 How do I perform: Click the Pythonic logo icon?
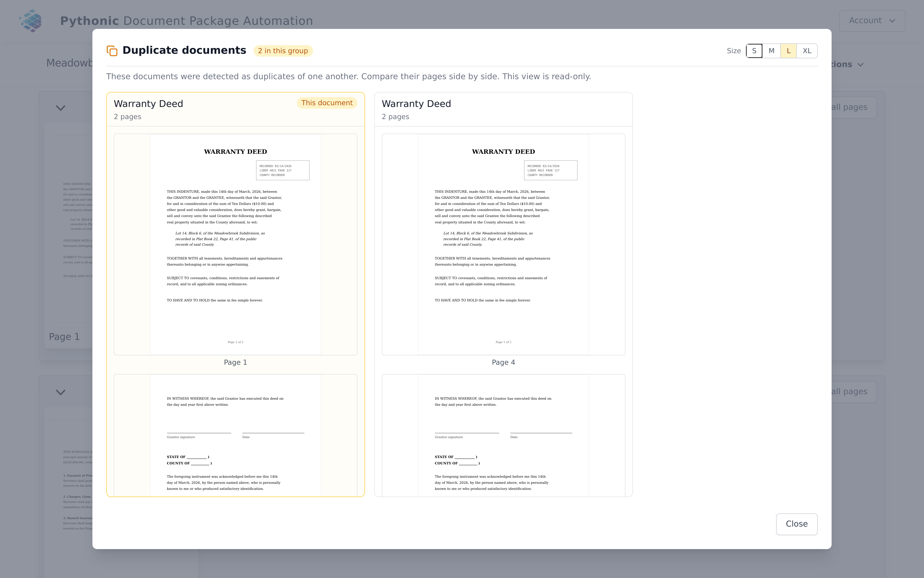pyautogui.click(x=31, y=21)
